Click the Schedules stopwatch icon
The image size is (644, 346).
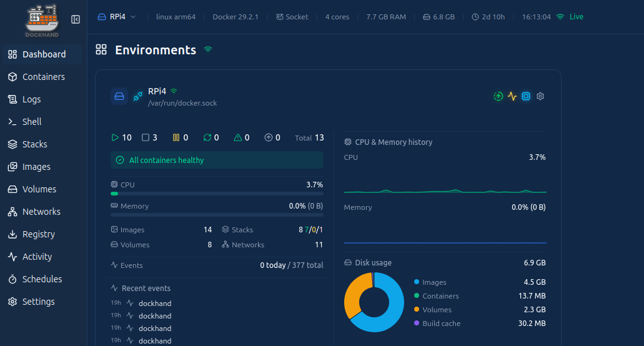[x=12, y=279]
